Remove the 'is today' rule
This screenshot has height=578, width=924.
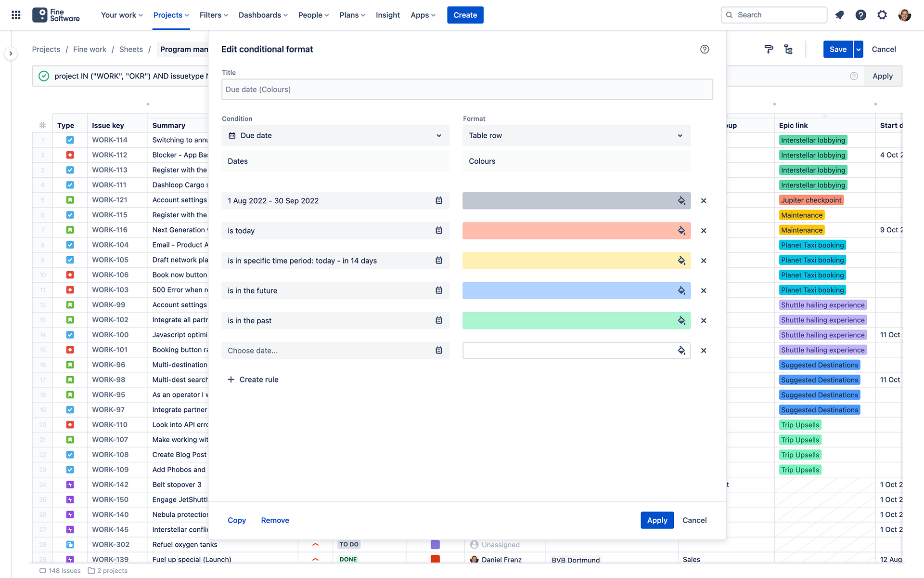(704, 230)
